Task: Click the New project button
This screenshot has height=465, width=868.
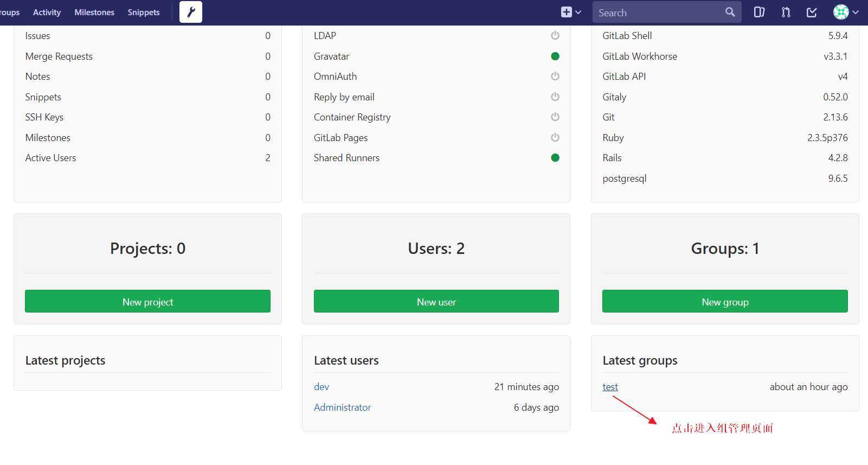Action: pyautogui.click(x=147, y=301)
